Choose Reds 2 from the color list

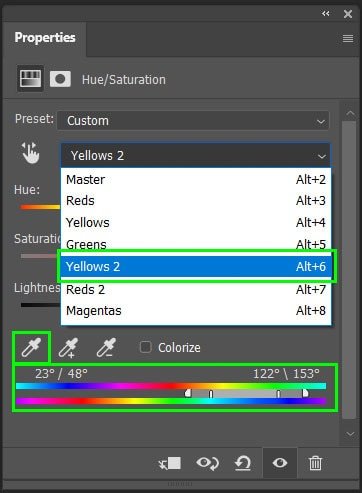(196, 289)
